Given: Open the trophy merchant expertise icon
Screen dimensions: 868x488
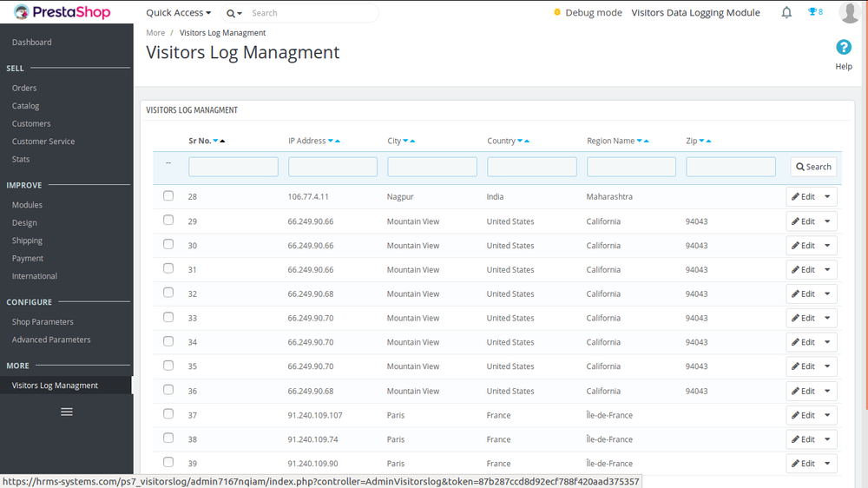Looking at the screenshot, I should [x=814, y=13].
